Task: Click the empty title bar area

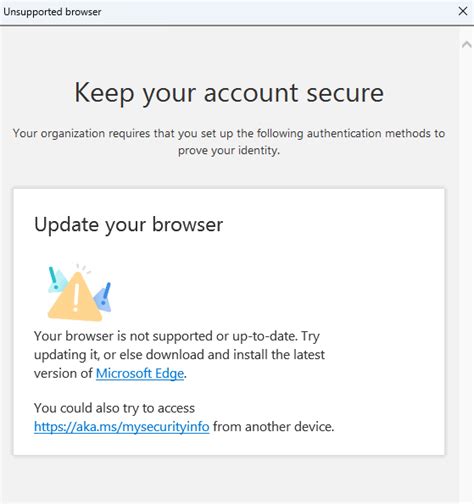Action: coord(277,12)
